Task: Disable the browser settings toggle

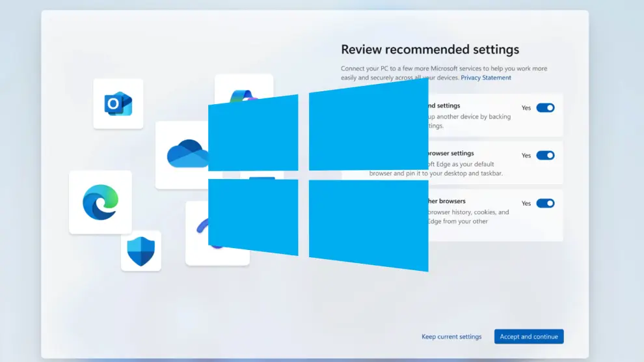Action: (x=545, y=156)
